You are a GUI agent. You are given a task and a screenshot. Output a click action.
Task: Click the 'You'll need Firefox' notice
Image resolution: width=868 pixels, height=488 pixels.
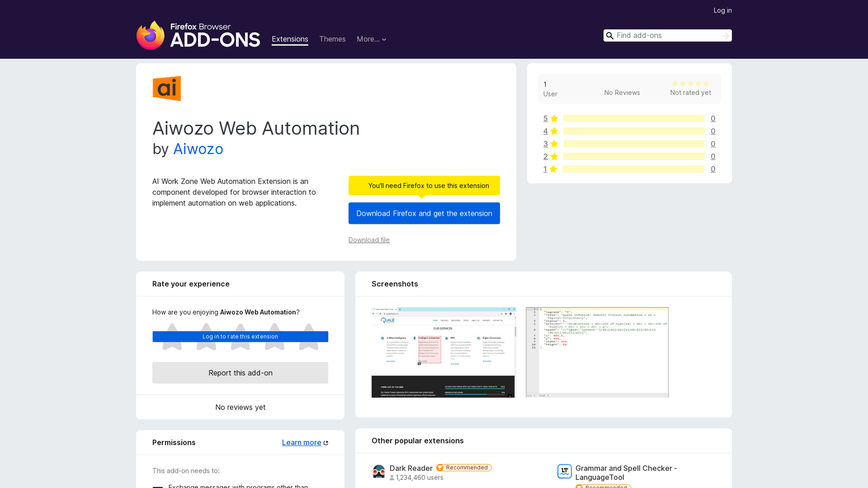(x=424, y=185)
